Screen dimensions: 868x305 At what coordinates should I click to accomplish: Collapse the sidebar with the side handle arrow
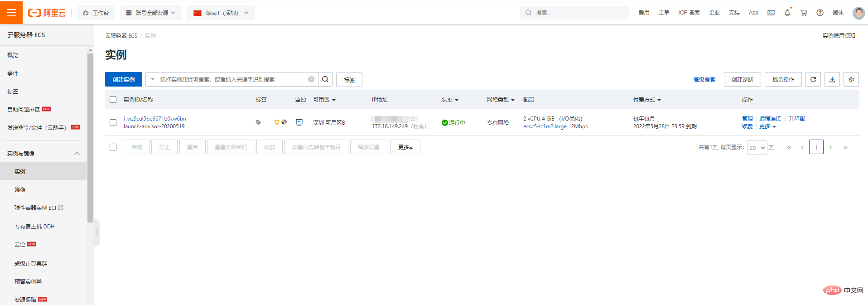97,232
